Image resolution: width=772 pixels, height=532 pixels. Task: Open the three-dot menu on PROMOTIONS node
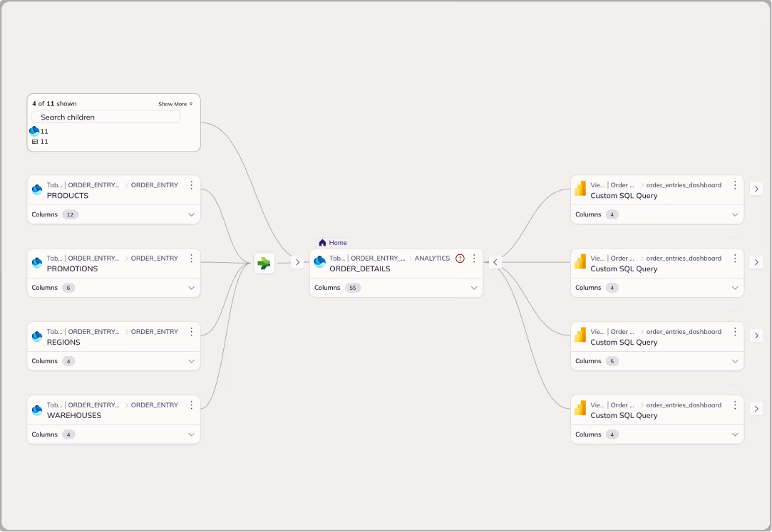(x=191, y=259)
